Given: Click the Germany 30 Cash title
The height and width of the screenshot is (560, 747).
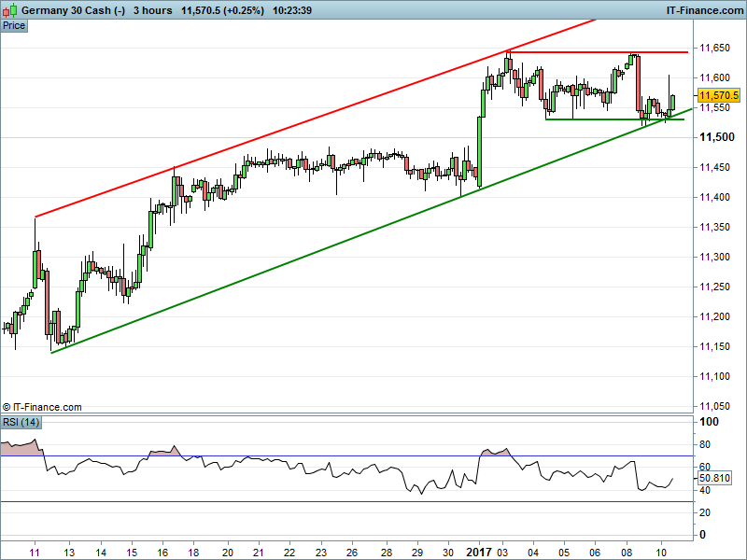Looking at the screenshot, I should (x=73, y=10).
